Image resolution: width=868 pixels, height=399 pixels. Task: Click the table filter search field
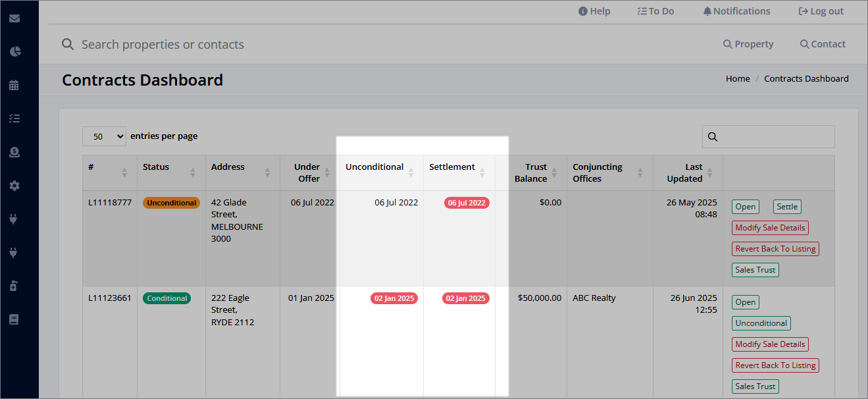tap(768, 137)
